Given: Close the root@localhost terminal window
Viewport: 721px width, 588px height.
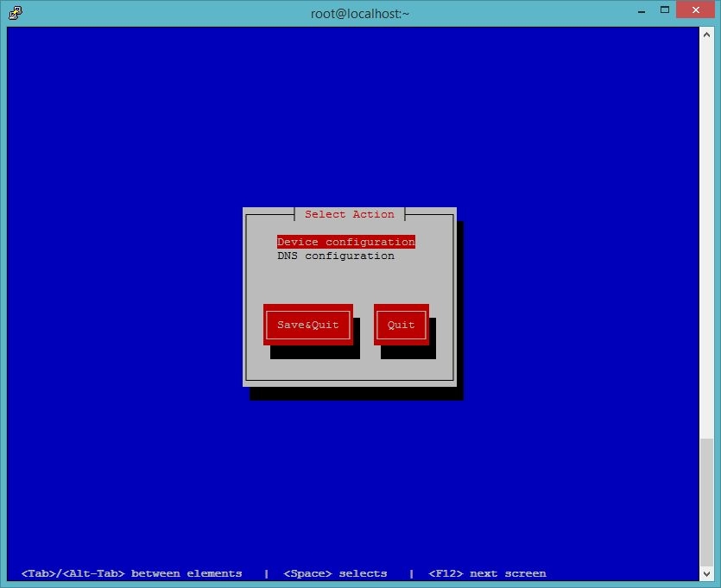Looking at the screenshot, I should pyautogui.click(x=694, y=11).
